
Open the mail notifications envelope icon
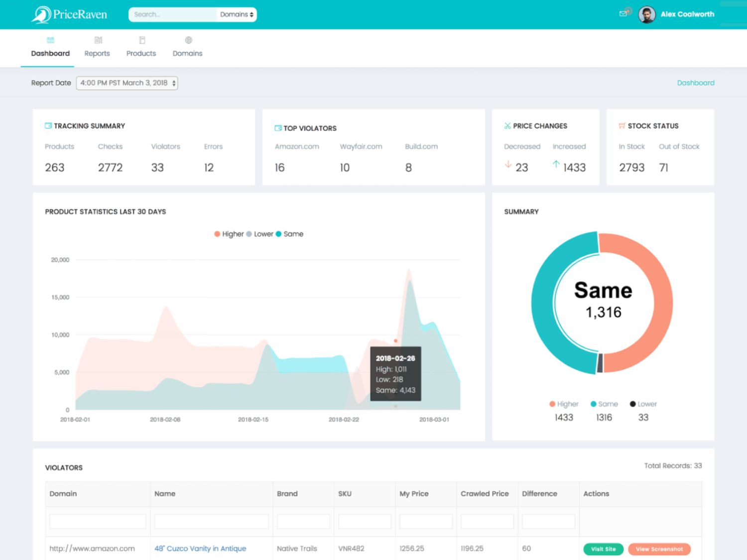coord(623,13)
